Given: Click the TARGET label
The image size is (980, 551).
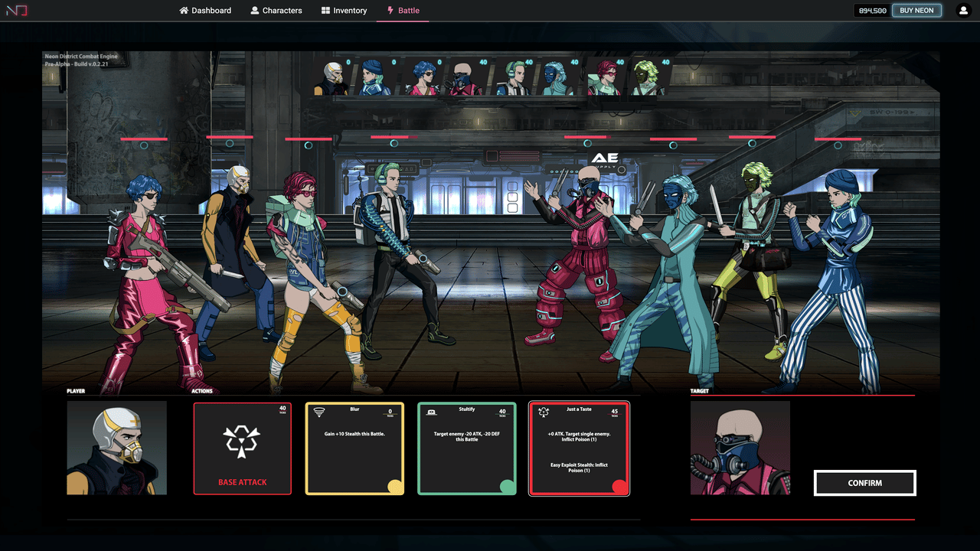Looking at the screenshot, I should point(700,391).
